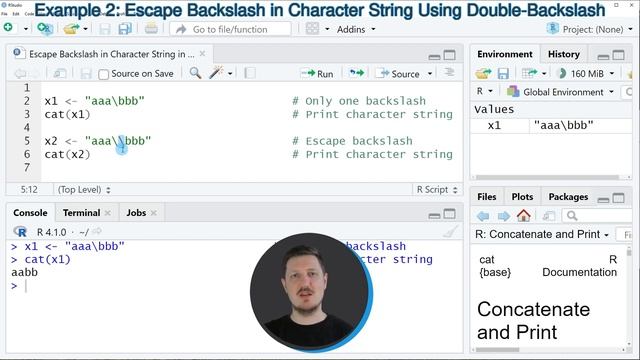Open the Addins dropdown menu

pyautogui.click(x=356, y=29)
